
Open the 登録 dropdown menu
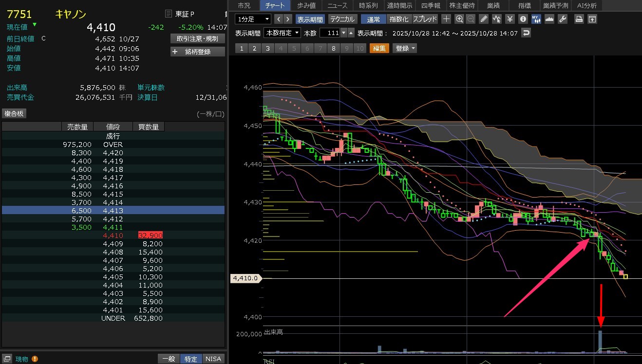[x=405, y=48]
